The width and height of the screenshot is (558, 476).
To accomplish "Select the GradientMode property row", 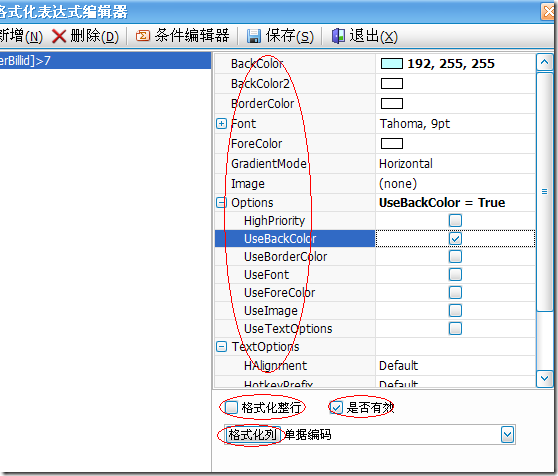I will [375, 164].
